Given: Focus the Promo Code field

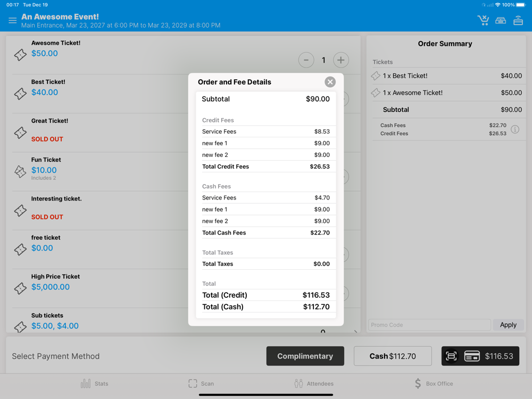Looking at the screenshot, I should pos(429,325).
